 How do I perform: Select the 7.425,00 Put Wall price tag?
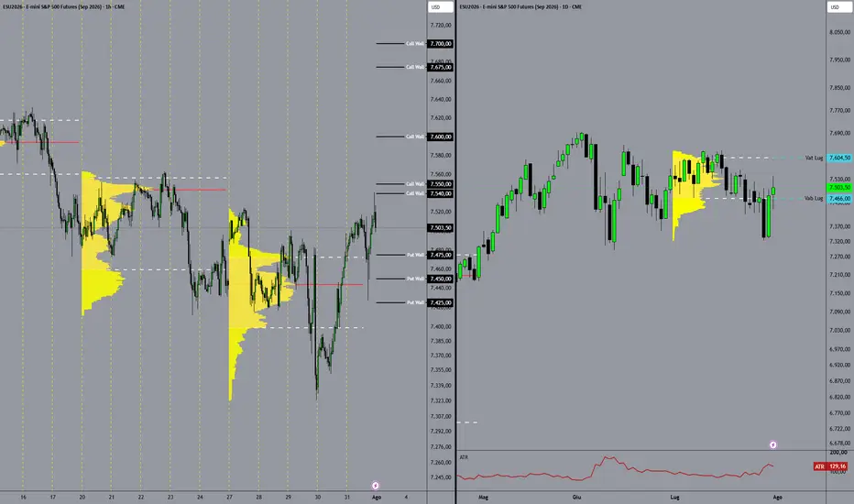(440, 302)
